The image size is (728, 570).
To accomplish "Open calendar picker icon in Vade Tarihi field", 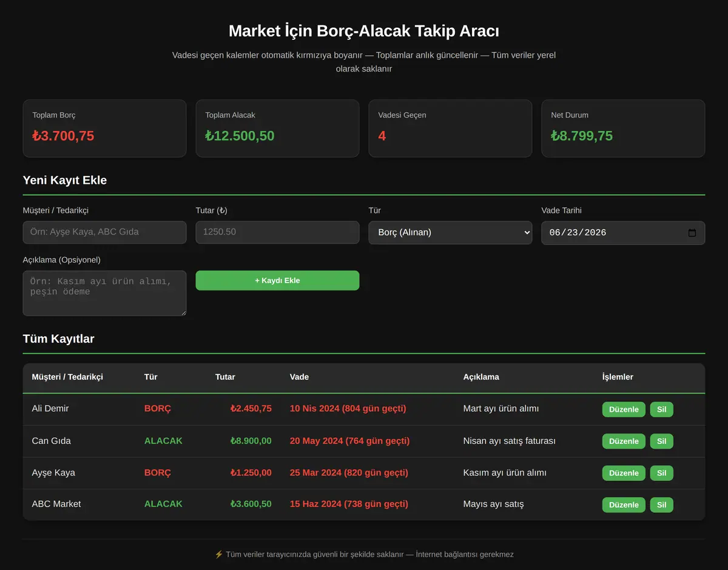I will click(x=692, y=233).
